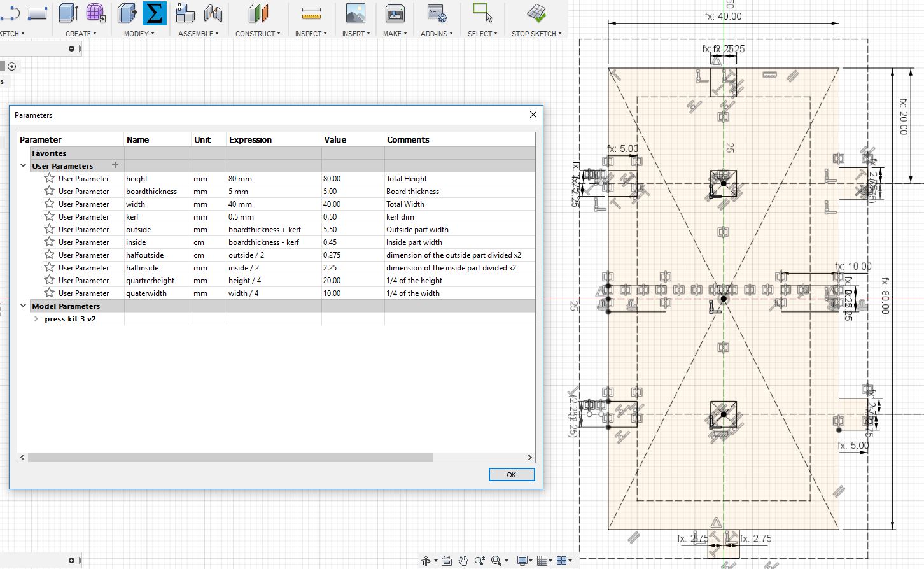Click the Name column header
This screenshot has width=924, height=569.
(158, 139)
